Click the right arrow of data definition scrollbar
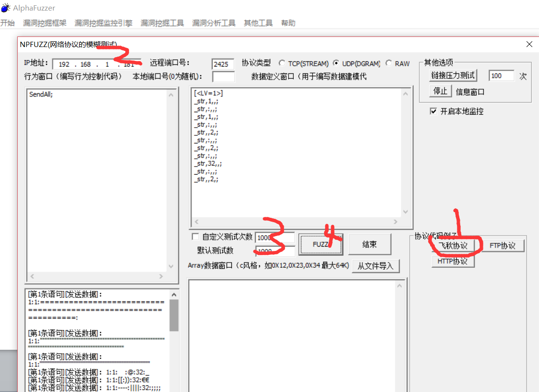Image resolution: width=539 pixels, height=392 pixels. 395,222
